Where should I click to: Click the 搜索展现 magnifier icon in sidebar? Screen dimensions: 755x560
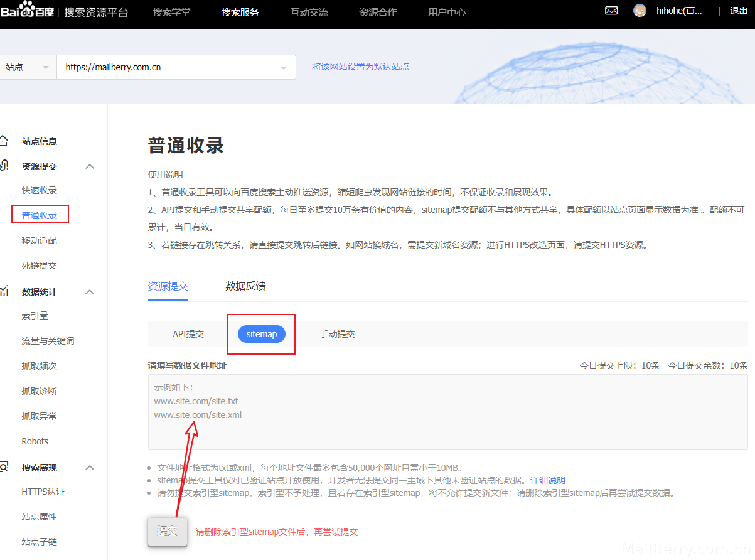point(4,468)
